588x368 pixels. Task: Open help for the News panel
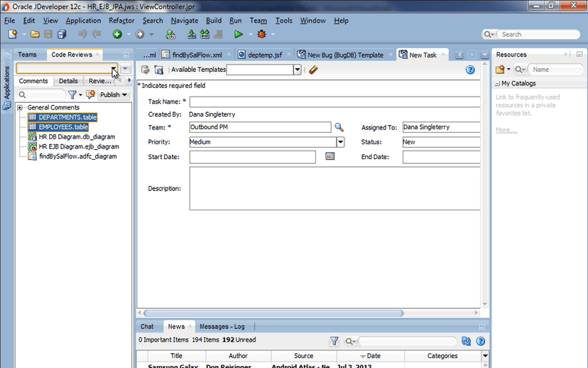[480, 341]
